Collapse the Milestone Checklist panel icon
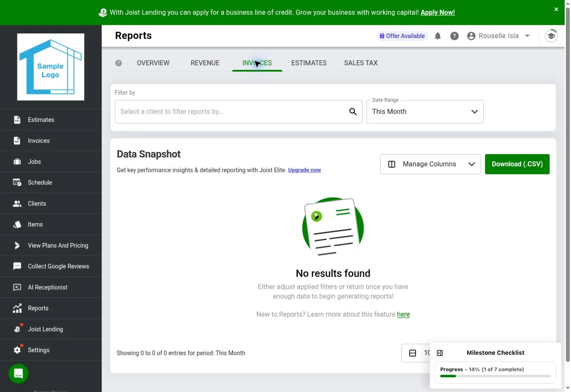 pyautogui.click(x=440, y=353)
